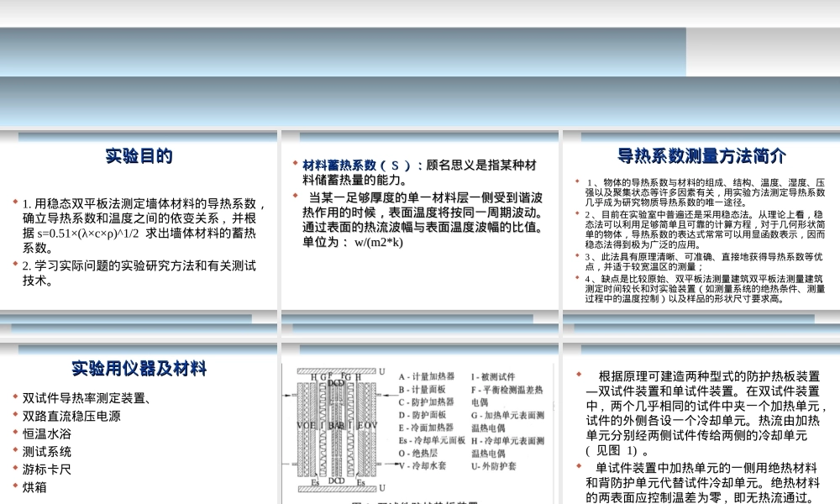Click bullet starting 1. 用稳态双平板法测定
This screenshot has height=504, width=840.
pyautogui.click(x=144, y=225)
